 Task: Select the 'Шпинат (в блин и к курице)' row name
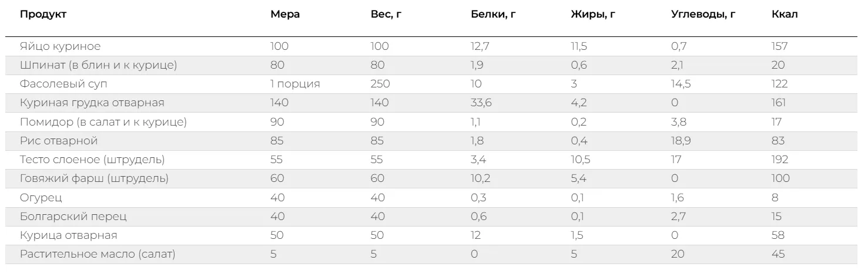point(98,65)
